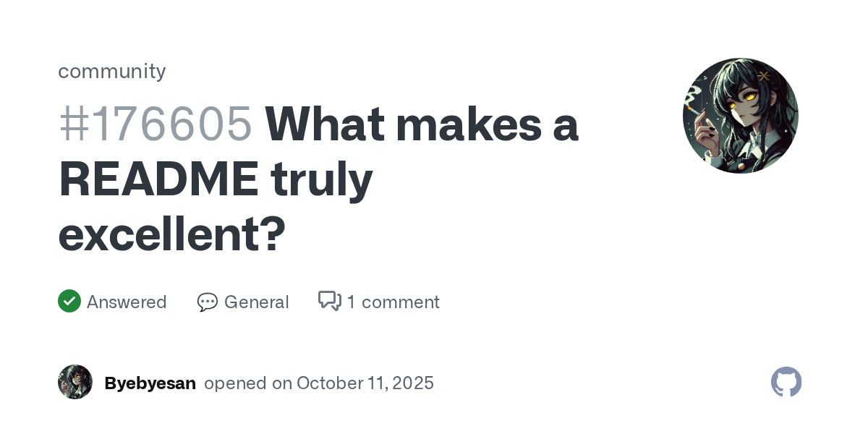
Task: Click the Answered status text
Action: coord(127,302)
